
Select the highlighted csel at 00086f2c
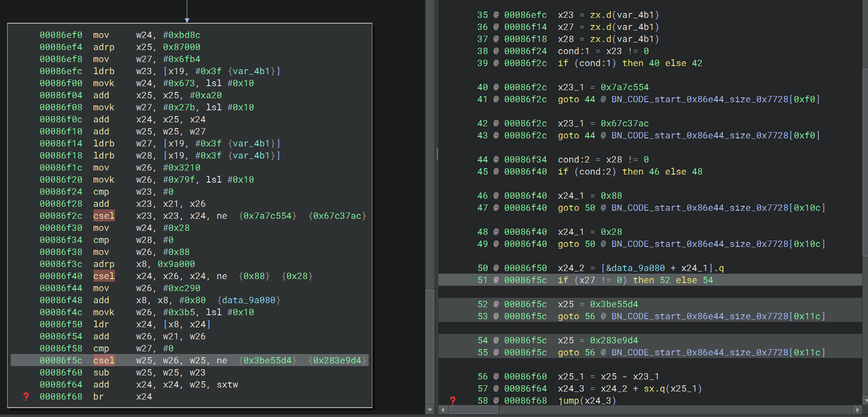click(104, 216)
